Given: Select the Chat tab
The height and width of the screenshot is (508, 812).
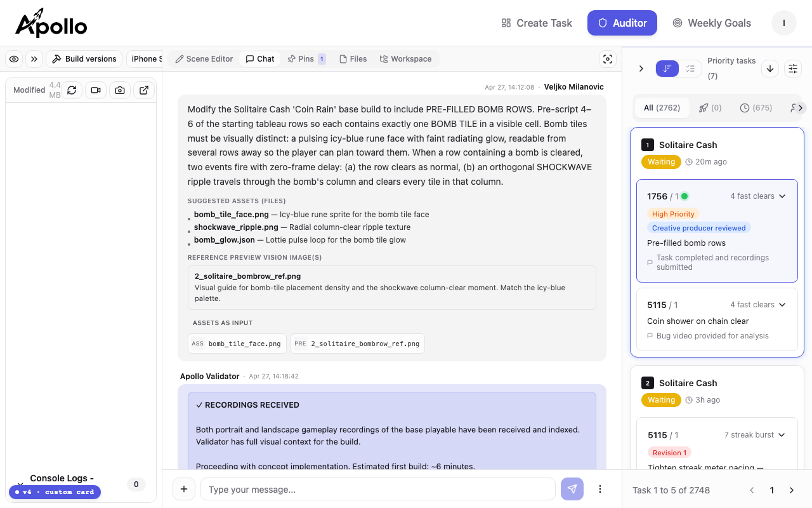Looking at the screenshot, I should coord(260,59).
